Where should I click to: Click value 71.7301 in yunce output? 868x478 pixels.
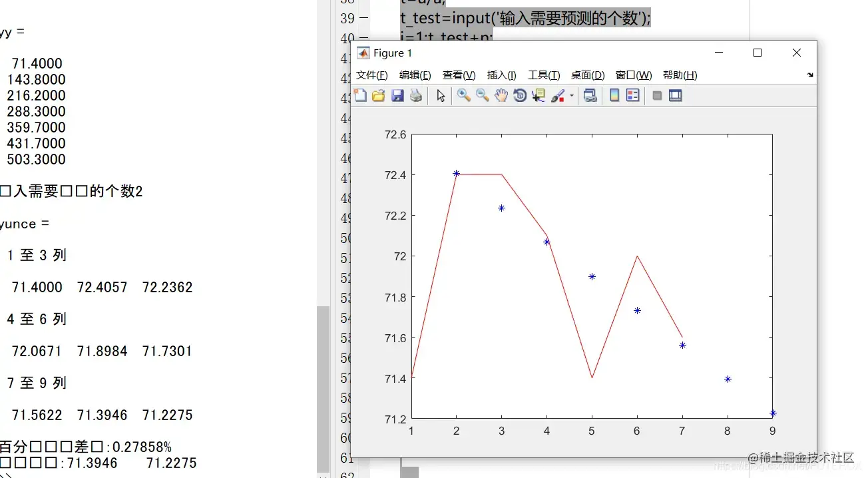pyautogui.click(x=168, y=352)
